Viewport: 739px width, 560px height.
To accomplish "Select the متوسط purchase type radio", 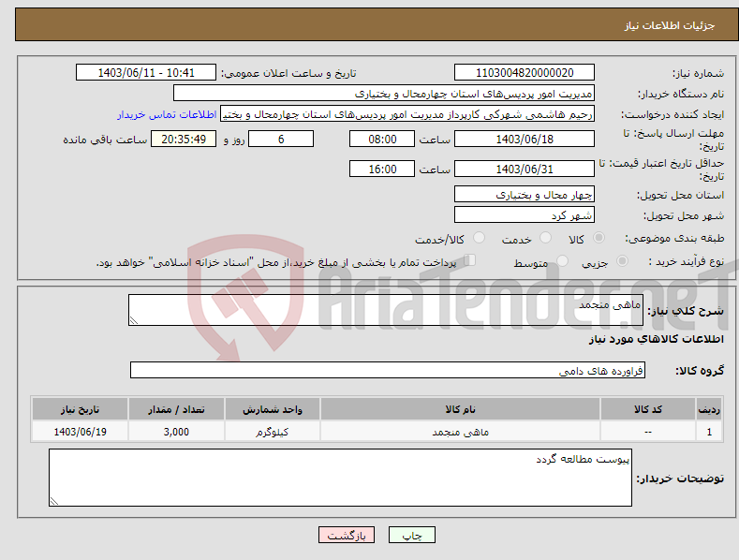I will pyautogui.click(x=562, y=261).
